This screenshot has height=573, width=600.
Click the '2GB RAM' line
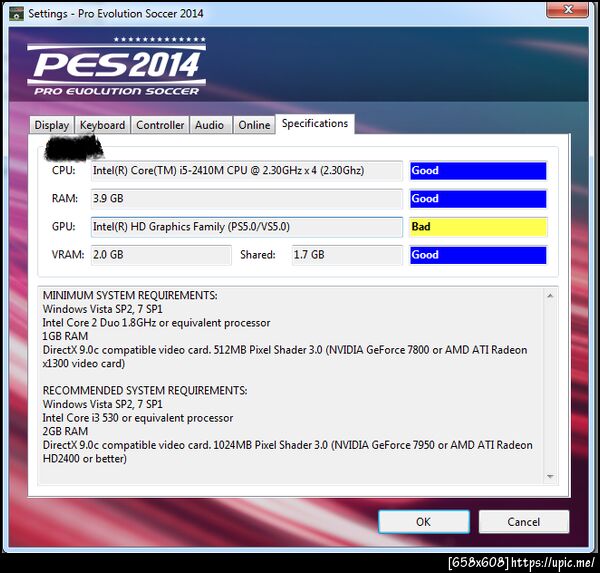coord(65,431)
